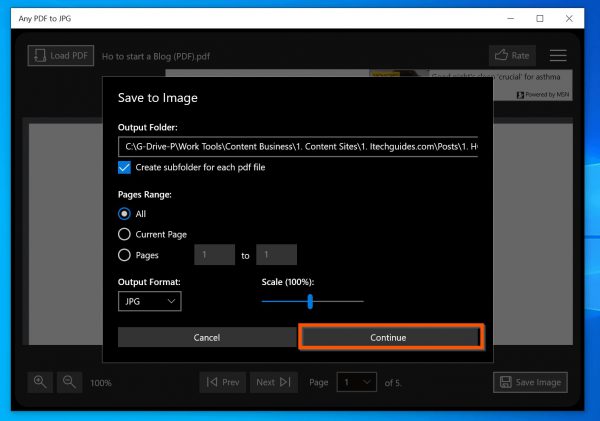Open the hamburger menu

pyautogui.click(x=558, y=56)
